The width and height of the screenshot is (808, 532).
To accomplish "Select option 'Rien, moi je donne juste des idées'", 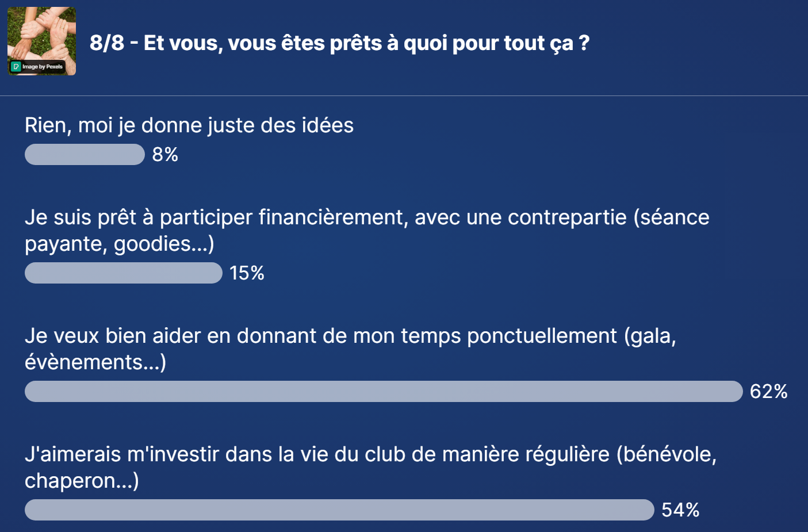I will [x=189, y=125].
